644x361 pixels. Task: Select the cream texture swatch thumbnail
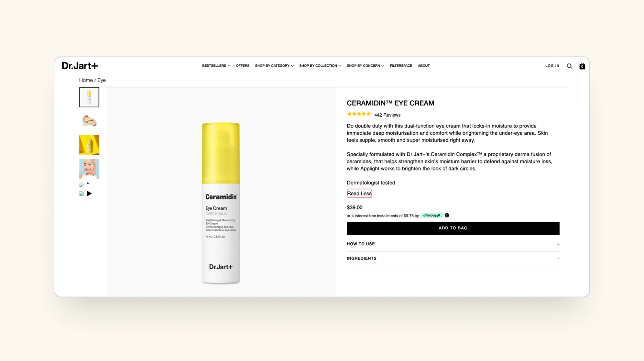[x=89, y=121]
